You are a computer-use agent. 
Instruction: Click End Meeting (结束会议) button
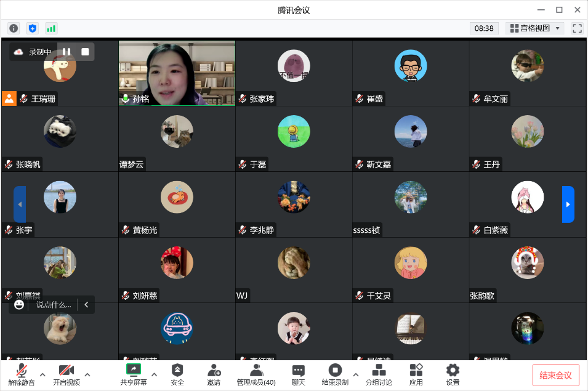click(555, 375)
